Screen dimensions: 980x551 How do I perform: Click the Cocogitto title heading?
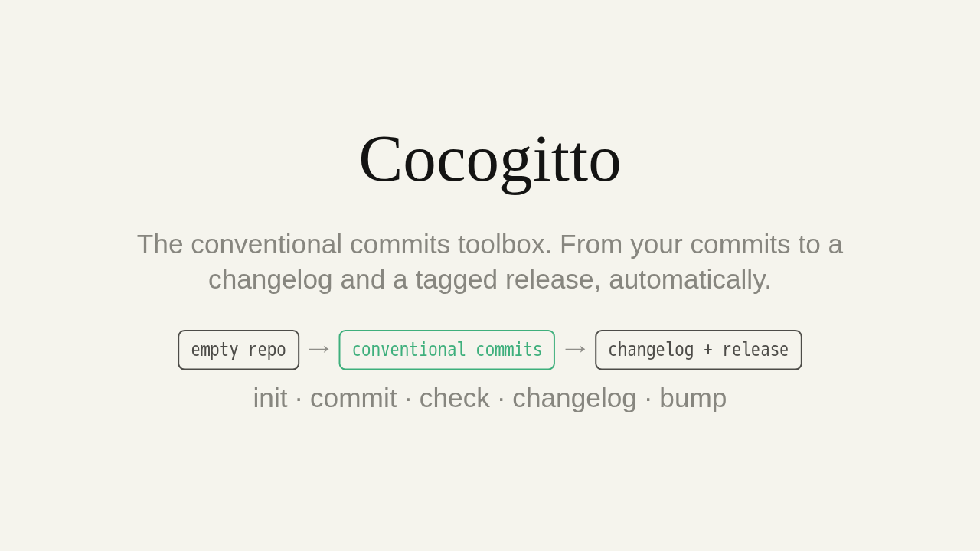pos(490,159)
